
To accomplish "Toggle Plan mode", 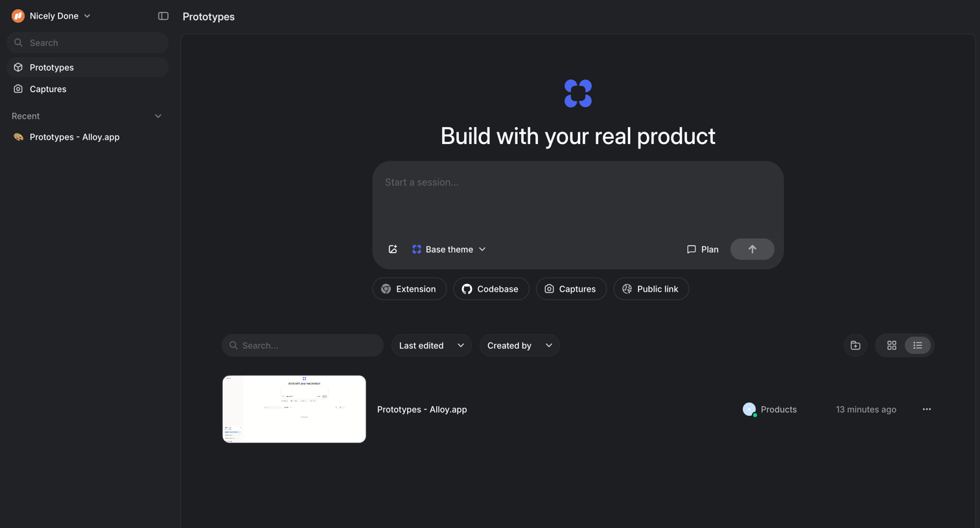I will pos(703,249).
